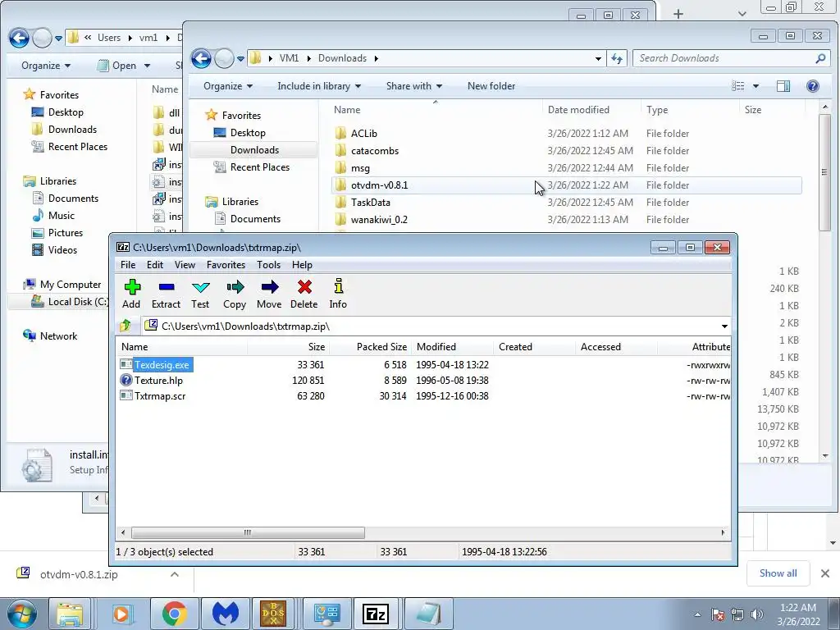Open otvdm-v0.8.1.zip download options chevron
840x630 pixels.
pos(175,574)
